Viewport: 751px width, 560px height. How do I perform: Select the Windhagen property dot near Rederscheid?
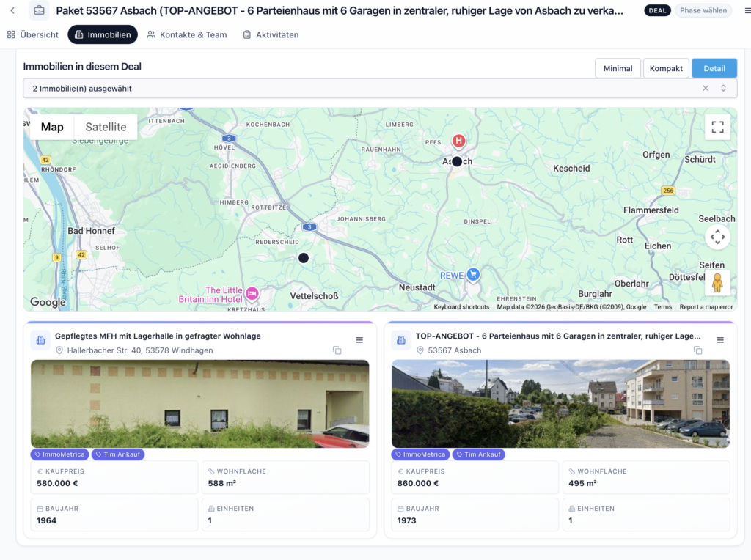pyautogui.click(x=303, y=258)
